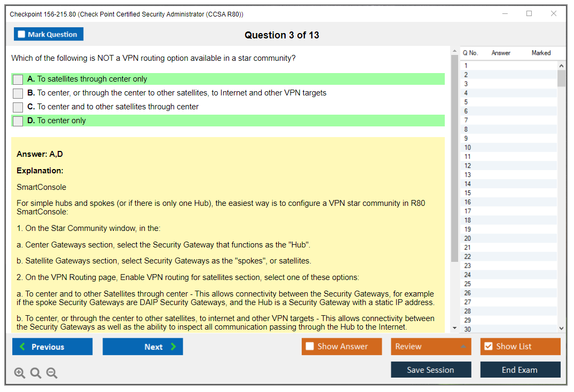Select question 10 in the list
Screen dimensions: 574x392
pos(468,148)
